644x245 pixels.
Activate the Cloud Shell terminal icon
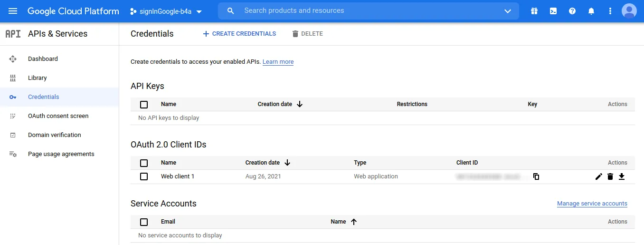coord(553,11)
